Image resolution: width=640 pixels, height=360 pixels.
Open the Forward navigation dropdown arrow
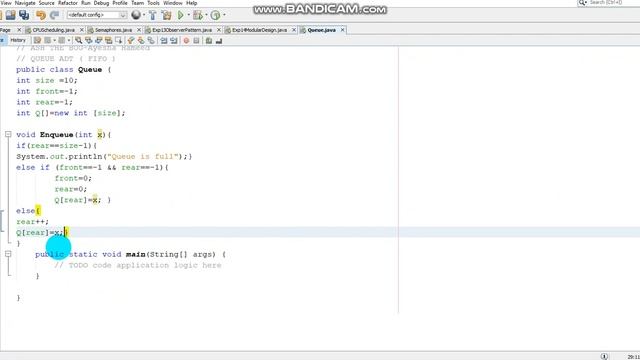pyautogui.click(x=69, y=40)
